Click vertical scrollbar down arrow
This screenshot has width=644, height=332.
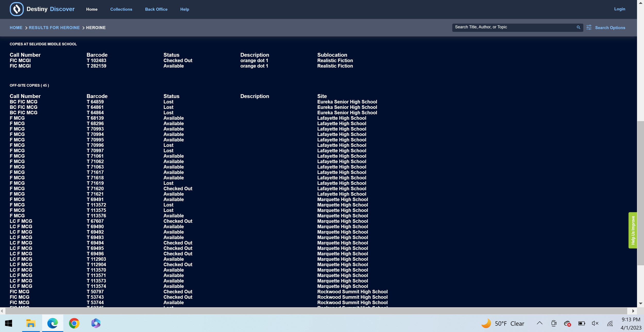click(x=640, y=304)
